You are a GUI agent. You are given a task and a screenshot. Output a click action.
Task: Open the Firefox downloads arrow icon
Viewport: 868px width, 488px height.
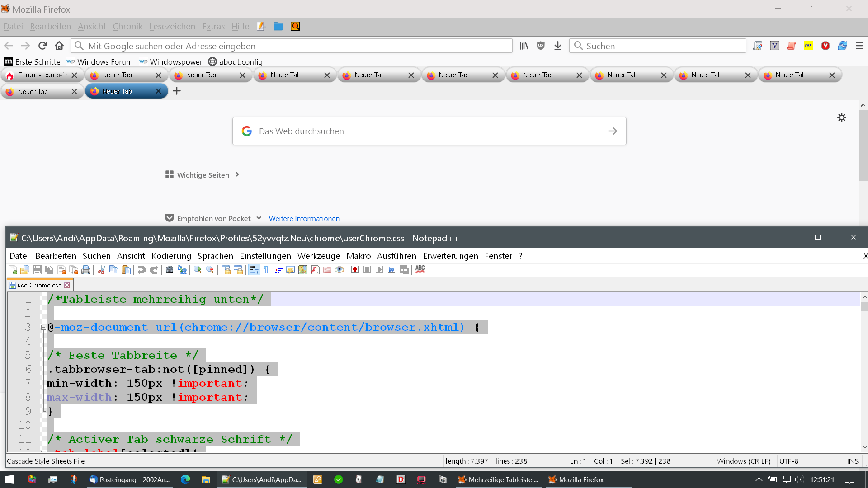[558, 46]
